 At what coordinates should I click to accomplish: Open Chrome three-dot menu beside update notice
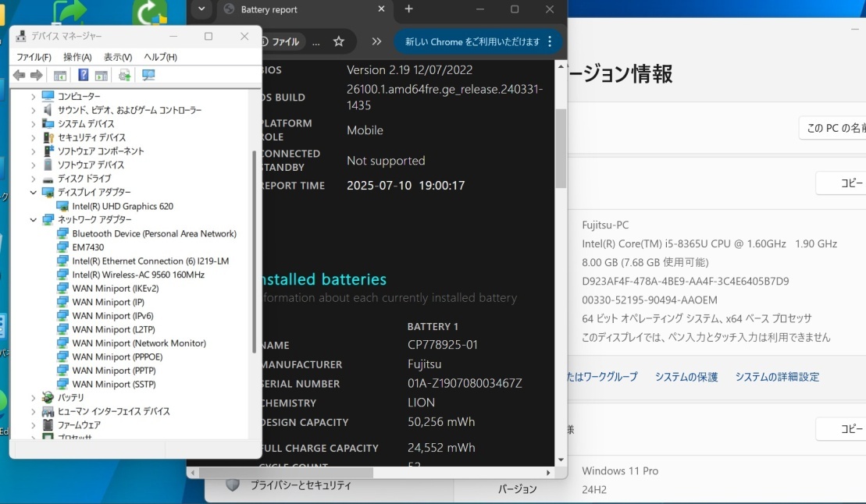tap(550, 41)
